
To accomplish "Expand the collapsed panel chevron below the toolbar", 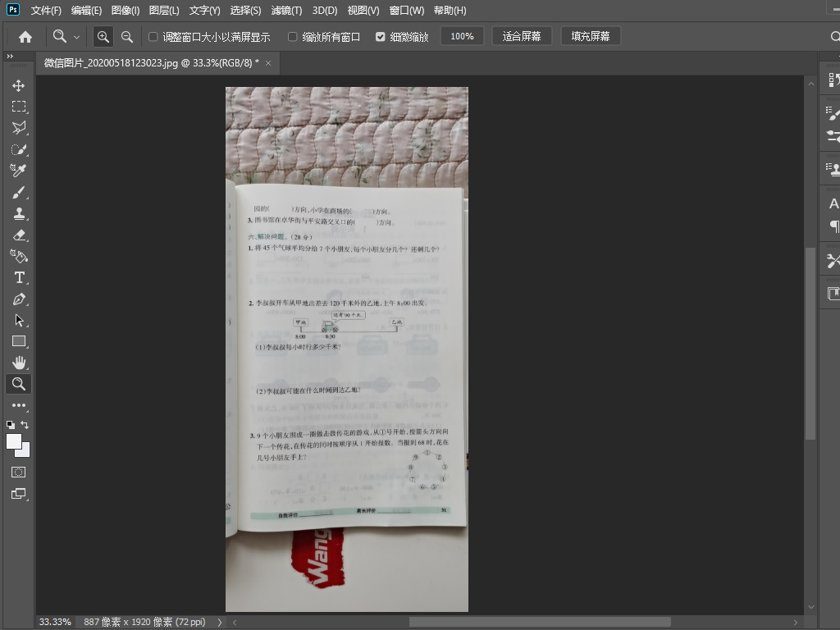I will tap(9, 57).
